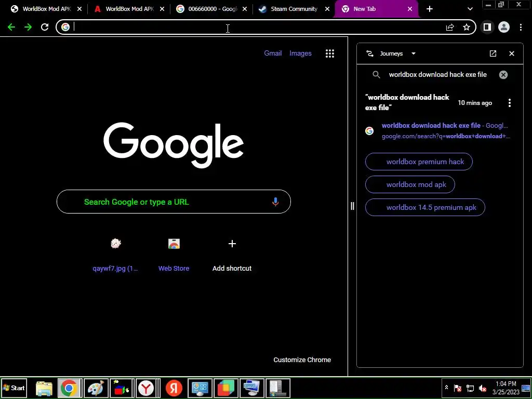Click the Journeys search field text

pos(437,75)
